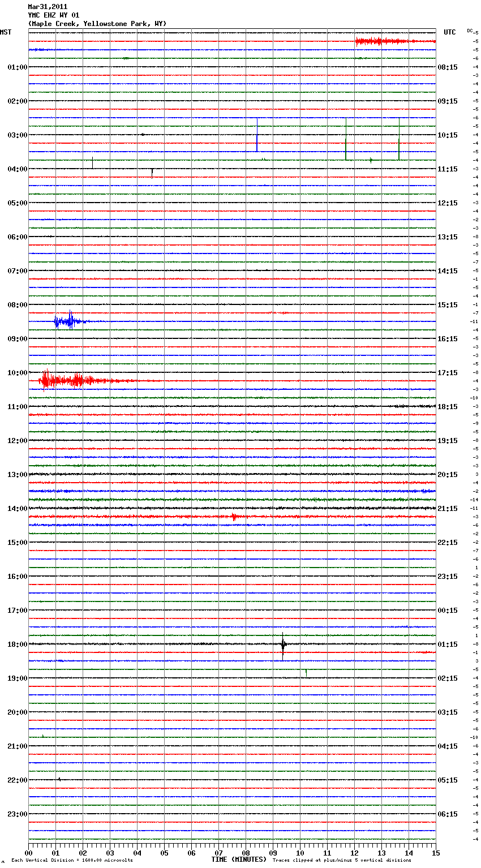
Task: Click the 03:00 MST time label
Action: pos(18,135)
